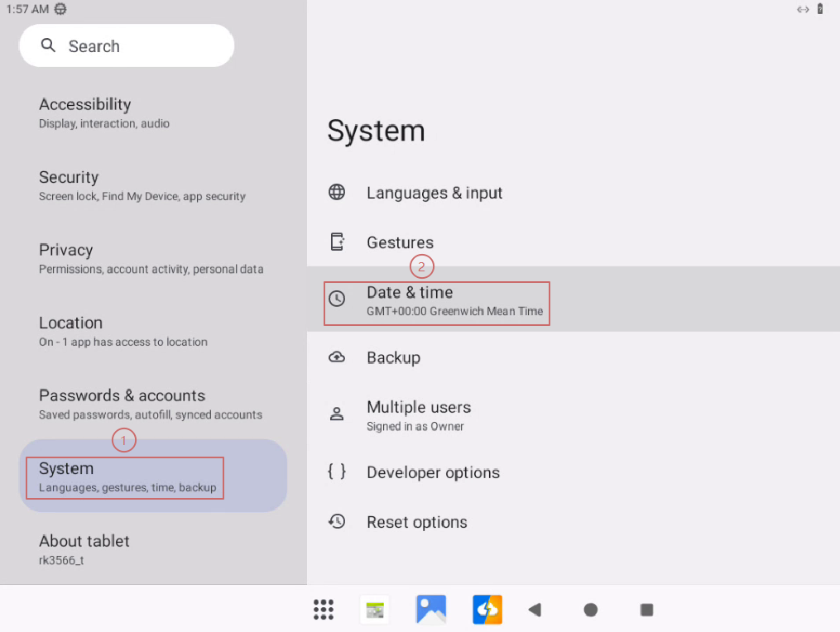Click the Search settings field
Image resolution: width=840 pixels, height=632 pixels.
coord(127,46)
